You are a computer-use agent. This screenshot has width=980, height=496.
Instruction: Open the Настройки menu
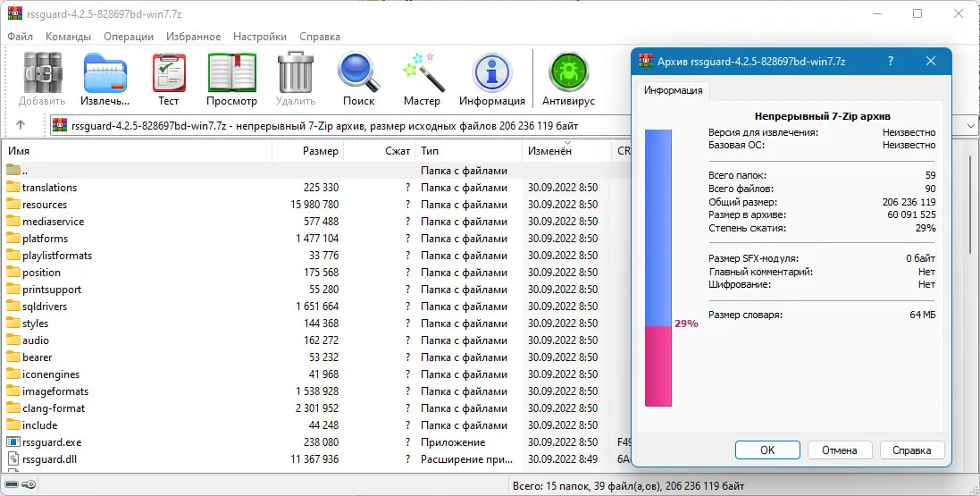(x=260, y=37)
